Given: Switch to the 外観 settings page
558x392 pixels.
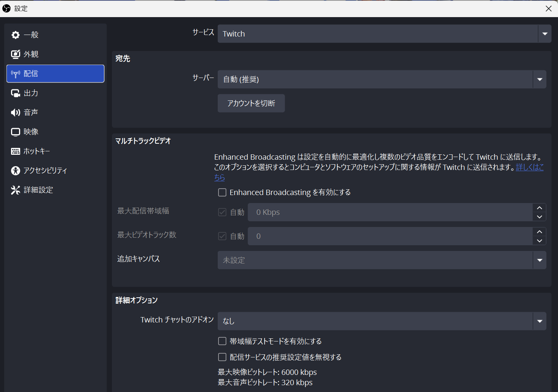Looking at the screenshot, I should click(x=56, y=54).
